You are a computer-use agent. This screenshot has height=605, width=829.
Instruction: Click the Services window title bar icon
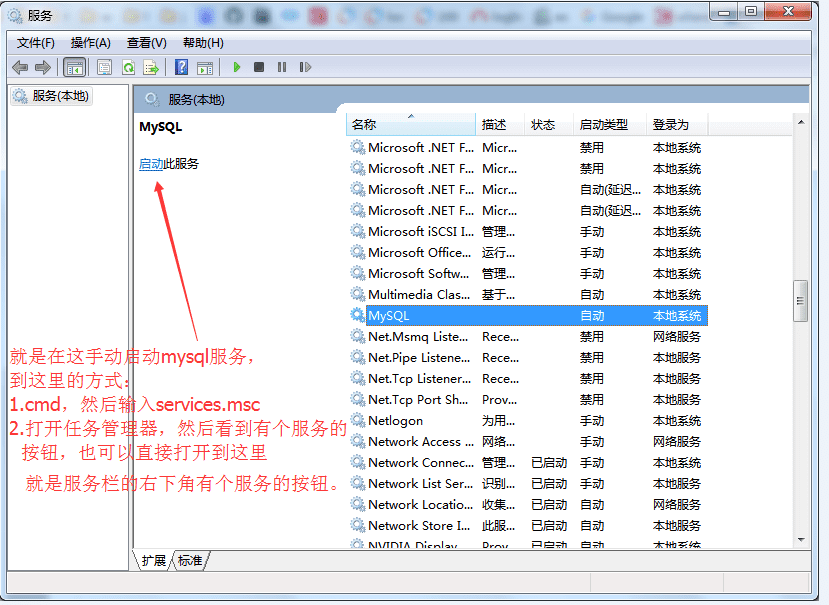tap(15, 15)
